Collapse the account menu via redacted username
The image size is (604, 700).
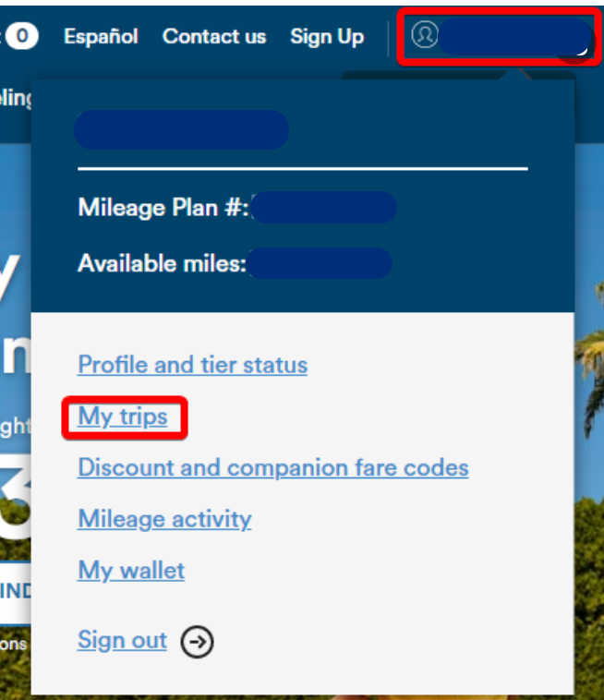(x=515, y=37)
